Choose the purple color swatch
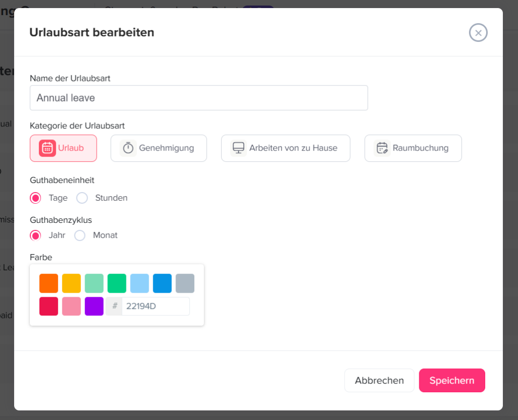This screenshot has width=518, height=420. click(94, 307)
